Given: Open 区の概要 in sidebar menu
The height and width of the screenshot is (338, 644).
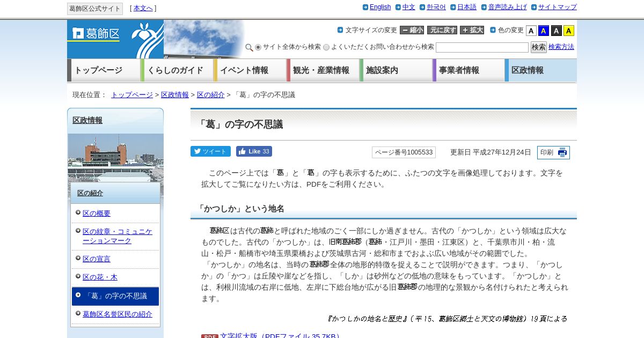Looking at the screenshot, I should [x=97, y=214].
